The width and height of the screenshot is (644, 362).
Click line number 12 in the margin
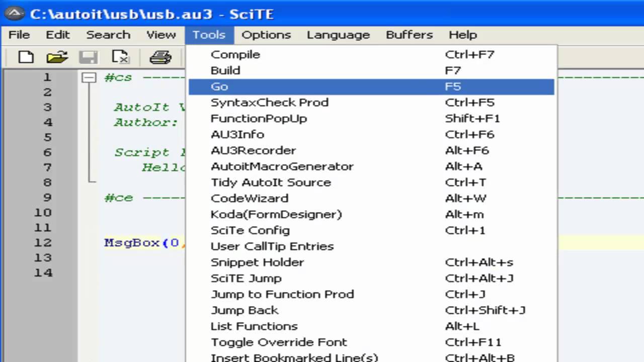(x=43, y=243)
